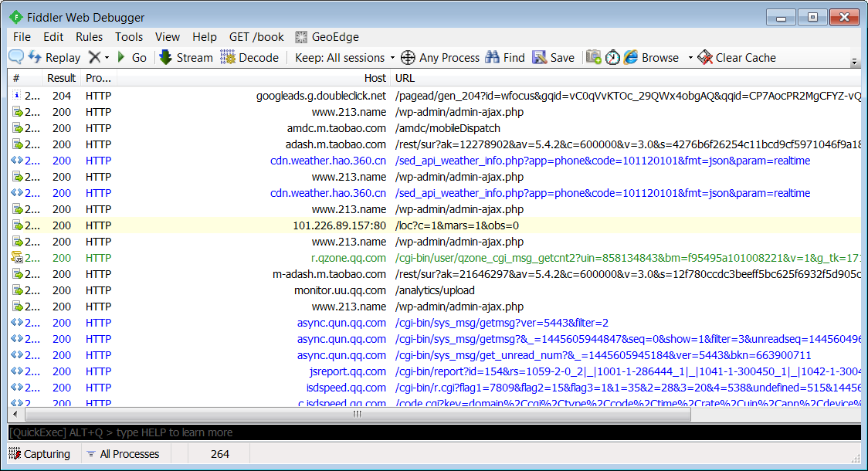The width and height of the screenshot is (868, 471).
Task: Expand Browse dropdown arrow
Action: 690,58
